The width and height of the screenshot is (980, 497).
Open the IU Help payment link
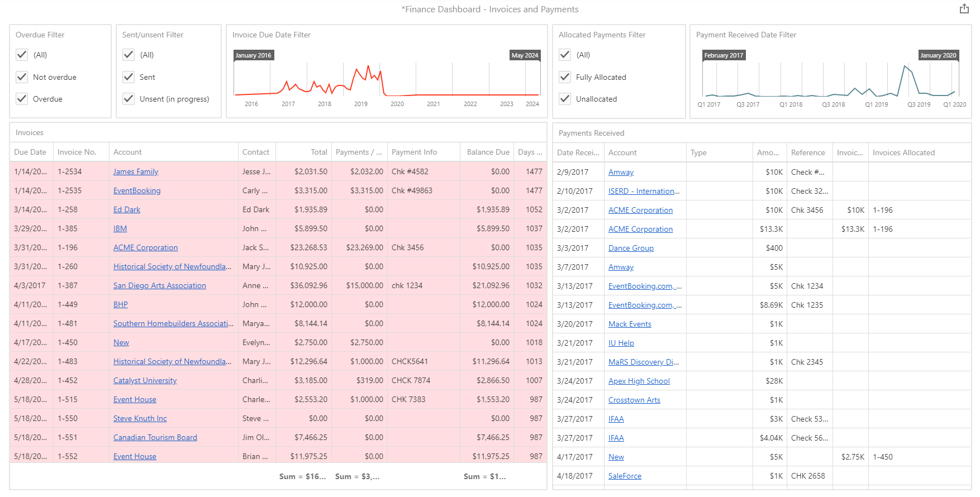tap(621, 343)
